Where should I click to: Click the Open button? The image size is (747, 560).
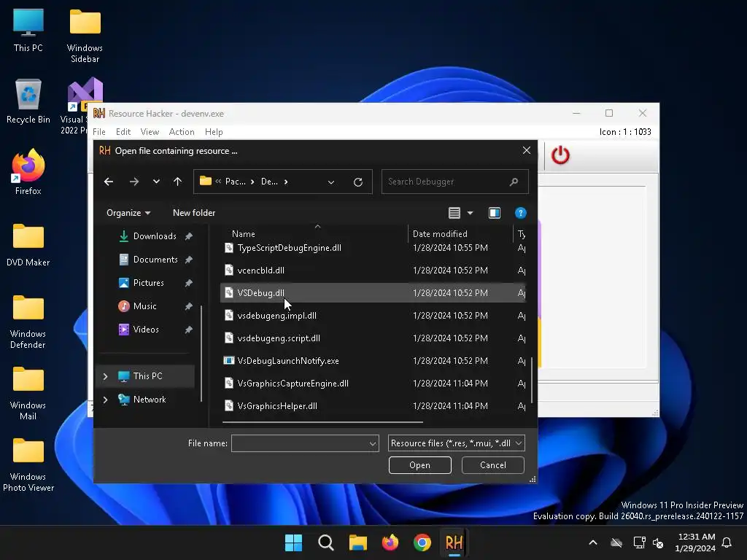click(x=419, y=465)
